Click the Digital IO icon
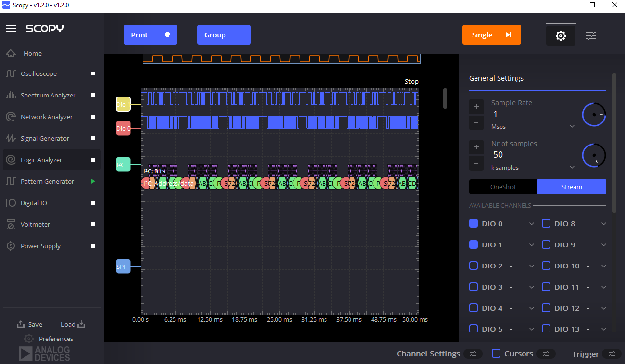625x364 pixels. [11, 203]
